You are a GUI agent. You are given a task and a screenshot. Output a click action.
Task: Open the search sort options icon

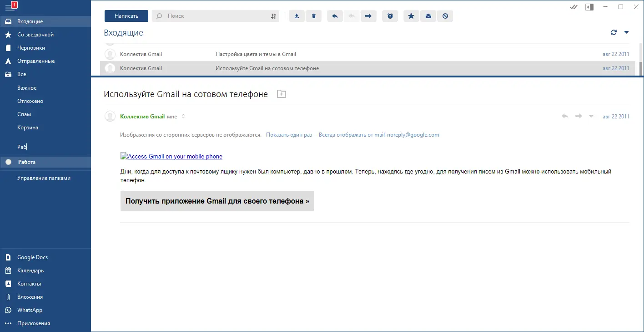[274, 16]
